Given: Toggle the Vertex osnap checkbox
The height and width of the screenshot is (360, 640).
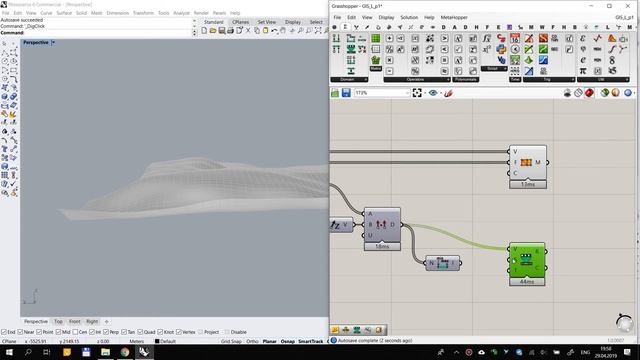Looking at the screenshot, I should pyautogui.click(x=178, y=332).
